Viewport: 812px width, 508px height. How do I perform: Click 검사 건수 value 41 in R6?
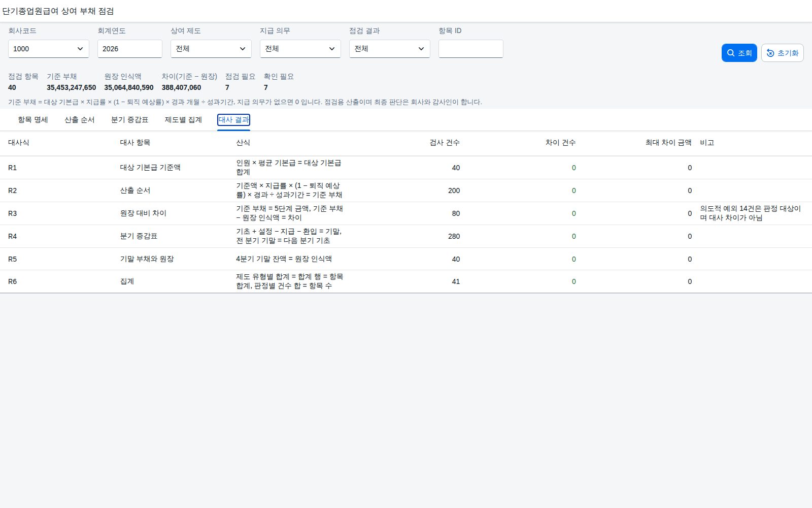click(x=456, y=281)
